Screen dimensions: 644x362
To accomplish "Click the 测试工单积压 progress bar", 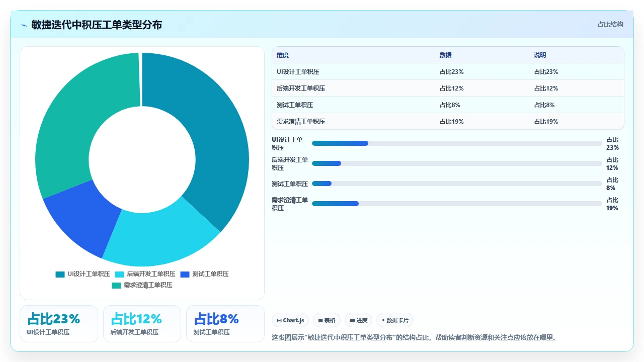I will tap(457, 184).
